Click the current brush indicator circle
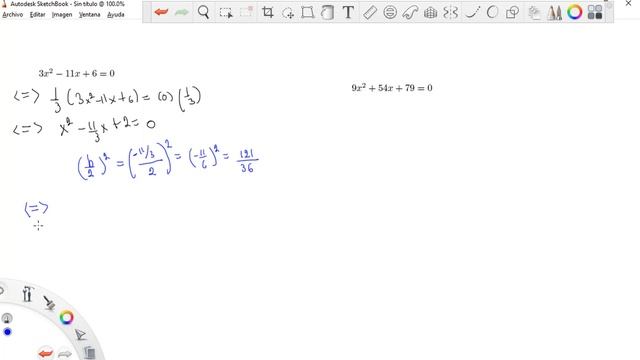Image resolution: width=640 pixels, height=360 pixels. [7, 318]
